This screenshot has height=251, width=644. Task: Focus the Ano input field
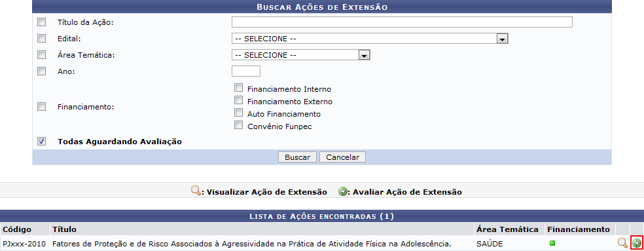(x=246, y=71)
